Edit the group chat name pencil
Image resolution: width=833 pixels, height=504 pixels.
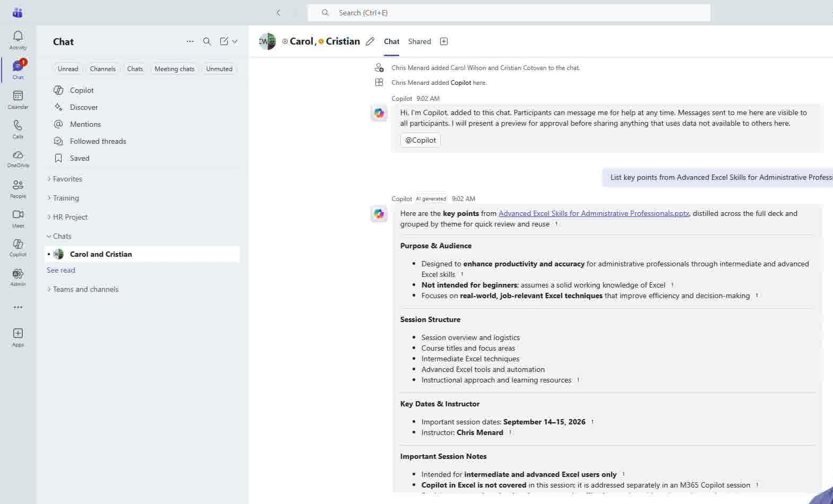pyautogui.click(x=370, y=41)
